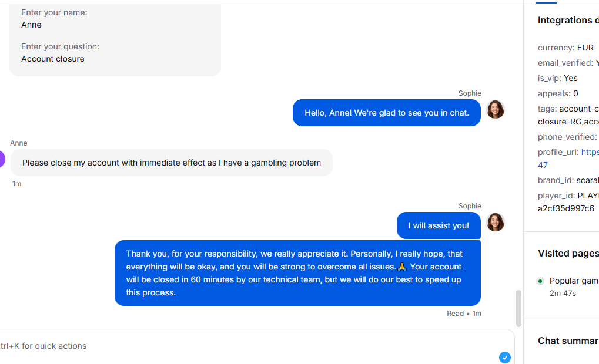Expand the Visited pages section
599x364 pixels.
pyautogui.click(x=568, y=254)
